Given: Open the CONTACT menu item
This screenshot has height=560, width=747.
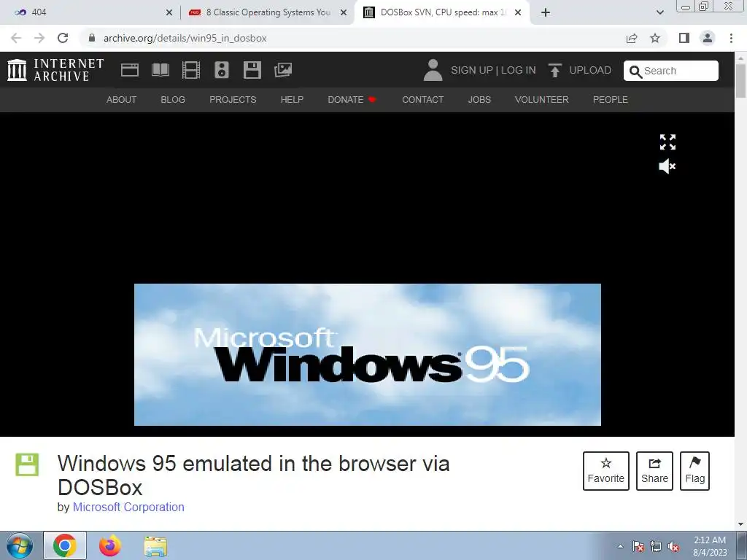Looking at the screenshot, I should coord(422,99).
